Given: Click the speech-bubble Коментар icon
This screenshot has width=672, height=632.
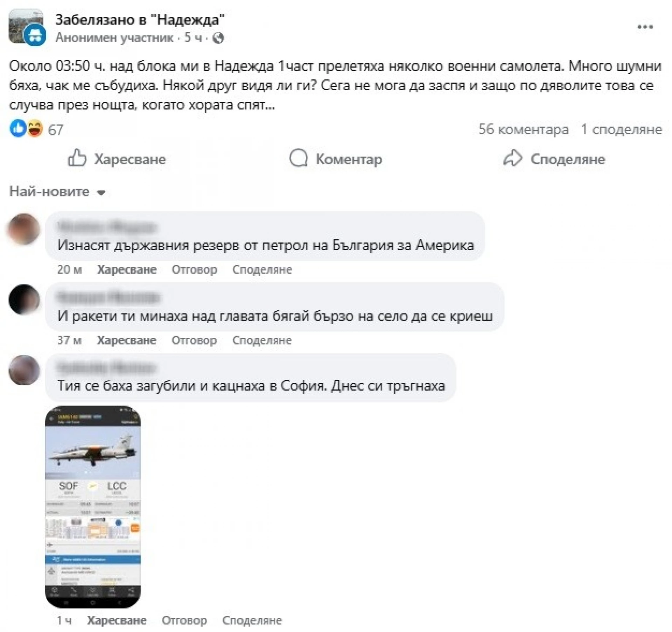Looking at the screenshot, I should (298, 158).
